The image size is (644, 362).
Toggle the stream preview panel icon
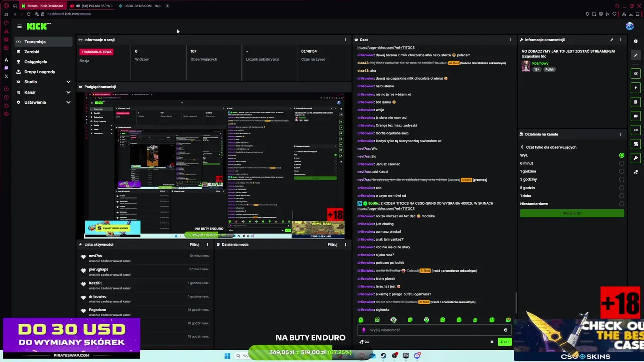(636, 74)
